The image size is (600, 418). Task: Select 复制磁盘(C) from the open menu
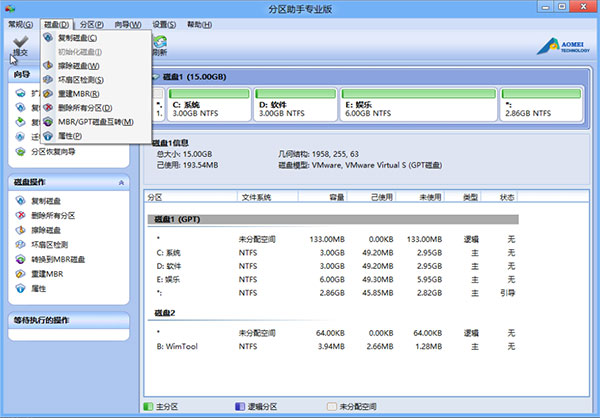84,37
